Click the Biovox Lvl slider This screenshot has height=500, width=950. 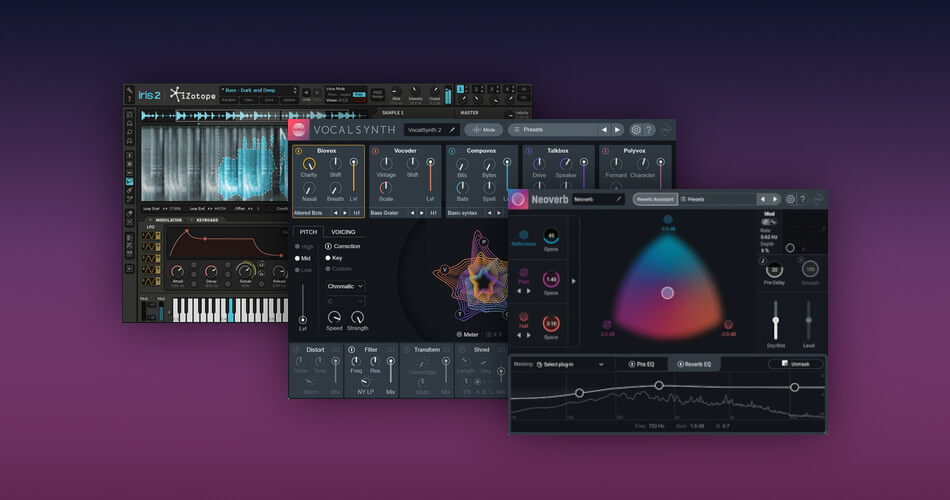pos(353,176)
